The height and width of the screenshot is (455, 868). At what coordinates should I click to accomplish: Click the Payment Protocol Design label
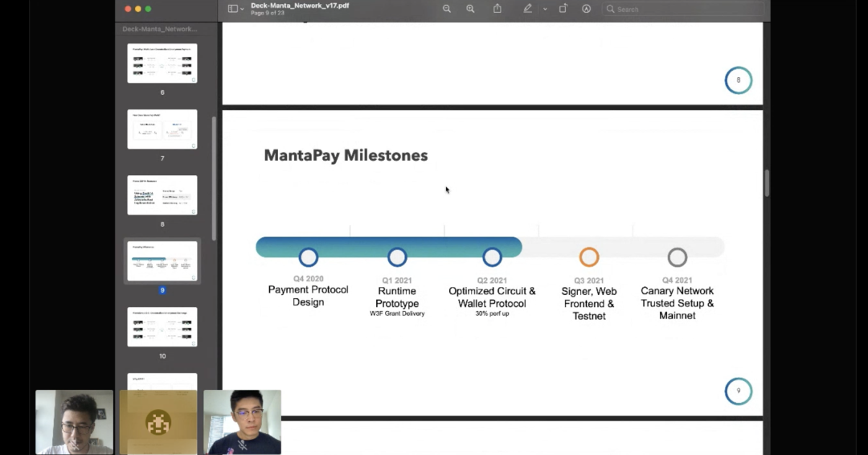309,296
